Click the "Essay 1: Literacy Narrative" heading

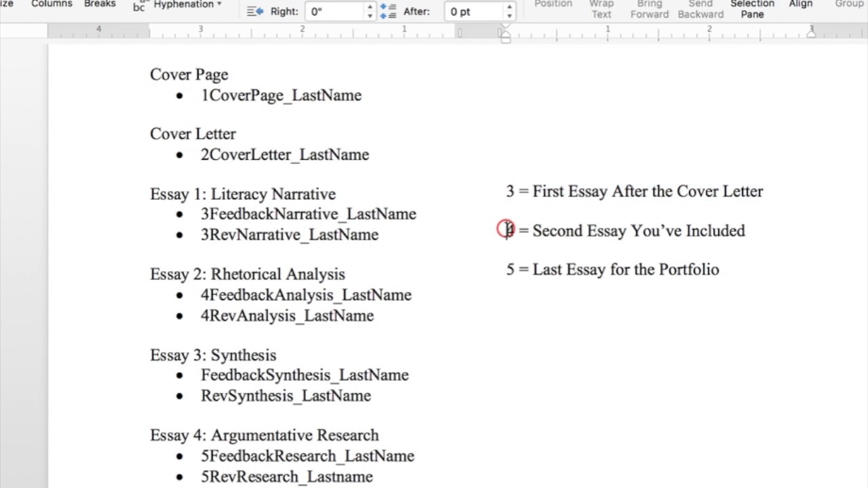pos(243,195)
